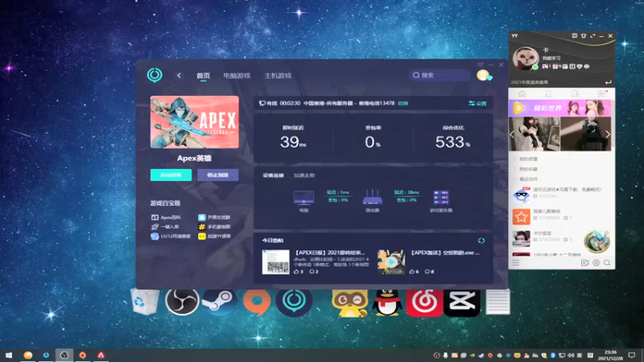Image resolution: width=644 pixels, height=362 pixels.
Task: Open the 首页 tab
Action: (x=203, y=76)
